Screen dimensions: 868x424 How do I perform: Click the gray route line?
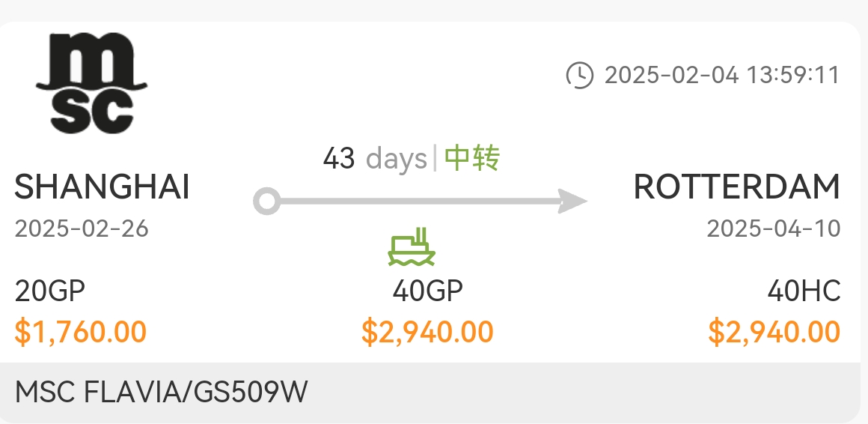pos(419,201)
